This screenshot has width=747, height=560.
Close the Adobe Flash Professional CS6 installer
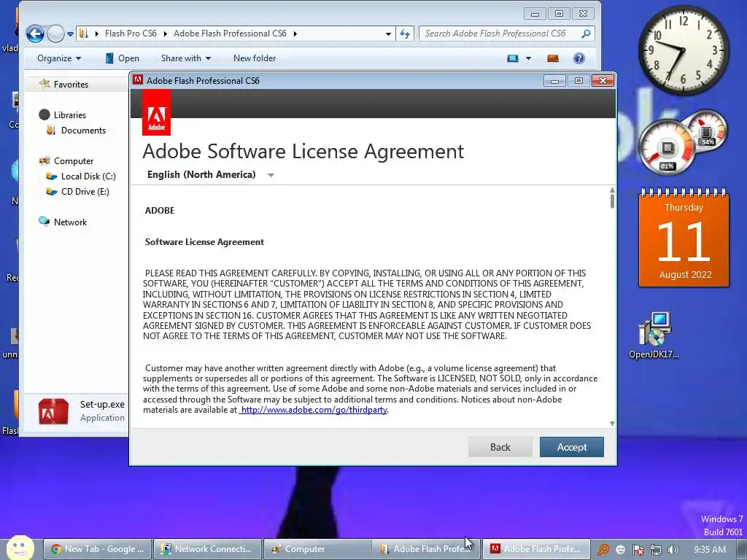[x=603, y=81]
